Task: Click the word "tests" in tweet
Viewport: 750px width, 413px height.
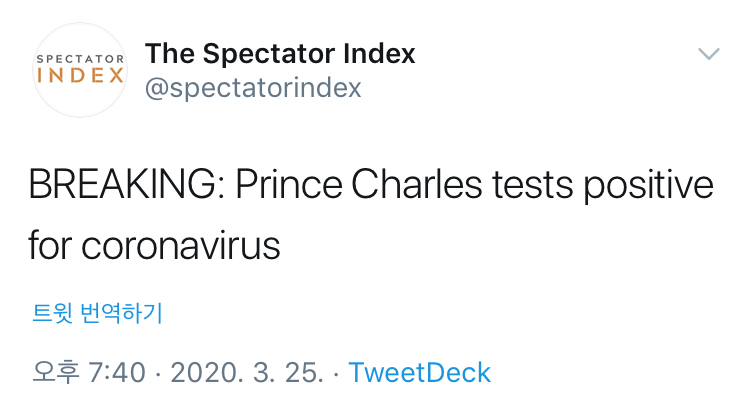Action: tap(544, 187)
